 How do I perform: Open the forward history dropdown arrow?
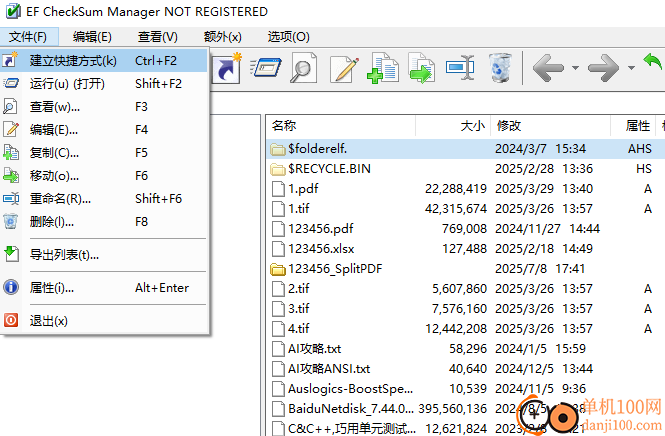[x=631, y=68]
